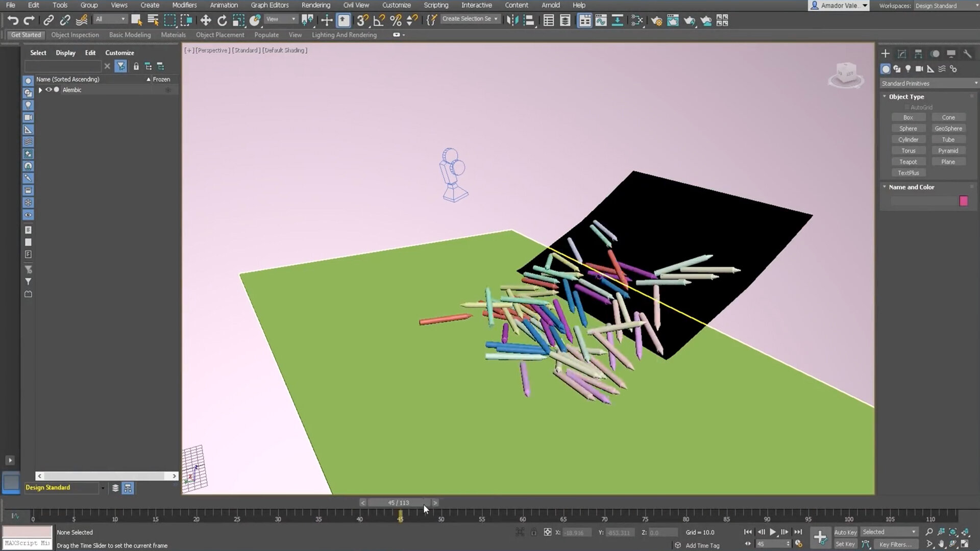This screenshot has height=551, width=980.
Task: Click the pink object color swatch
Action: click(x=963, y=201)
